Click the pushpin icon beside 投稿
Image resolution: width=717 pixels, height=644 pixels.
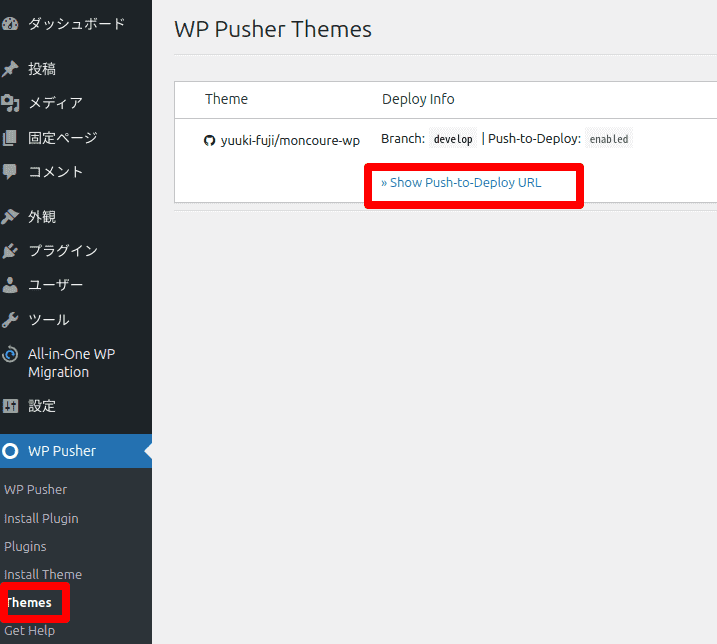point(10,69)
